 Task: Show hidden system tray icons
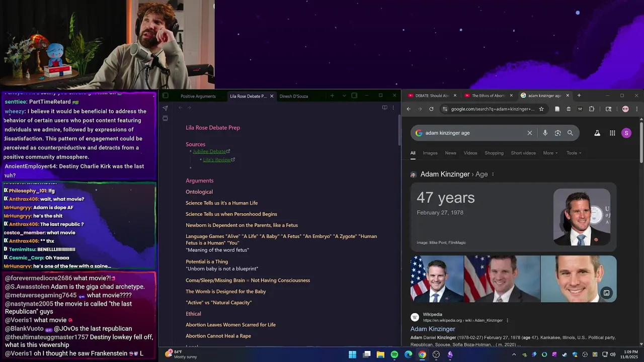[x=514, y=354]
